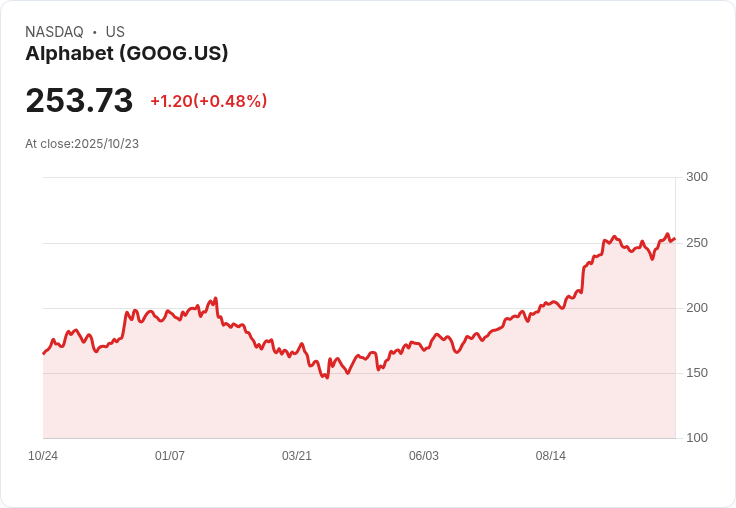Image resolution: width=736 pixels, height=508 pixels.
Task: Click the right end of the price line
Action: 674,239
